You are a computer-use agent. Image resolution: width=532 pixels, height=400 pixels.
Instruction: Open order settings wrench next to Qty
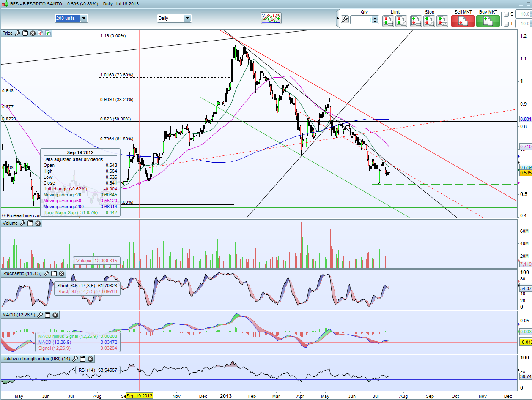[x=345, y=19]
